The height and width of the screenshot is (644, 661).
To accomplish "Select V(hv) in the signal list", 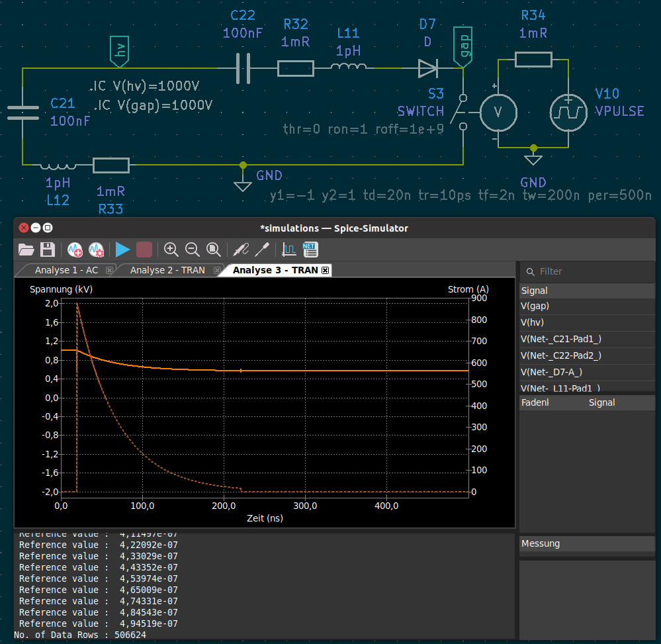I will [534, 322].
